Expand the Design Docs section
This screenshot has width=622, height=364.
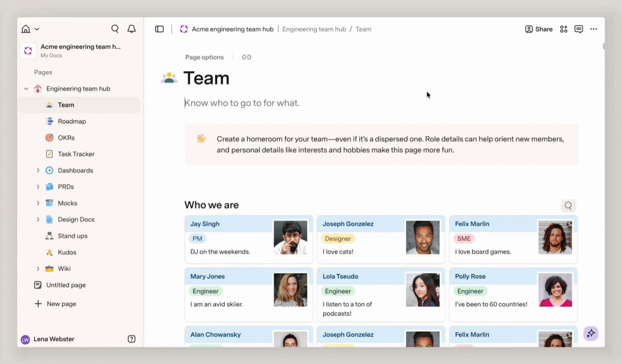coord(38,219)
